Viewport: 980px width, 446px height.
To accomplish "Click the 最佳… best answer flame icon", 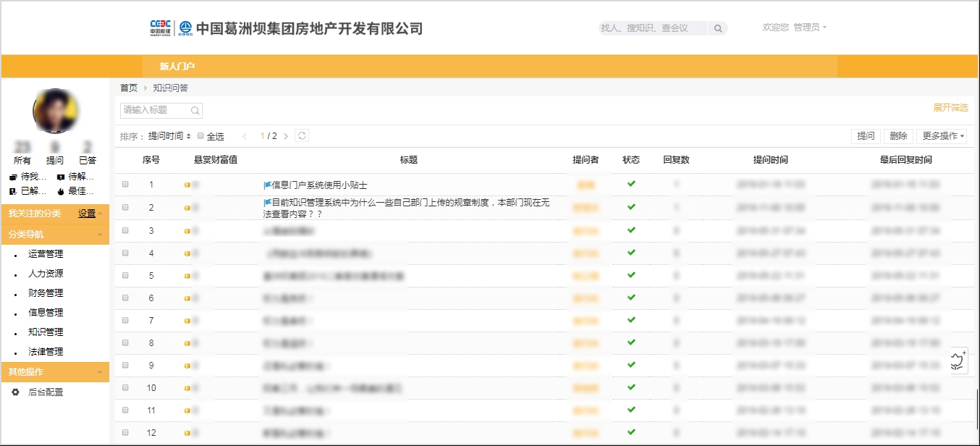I will coord(60,192).
